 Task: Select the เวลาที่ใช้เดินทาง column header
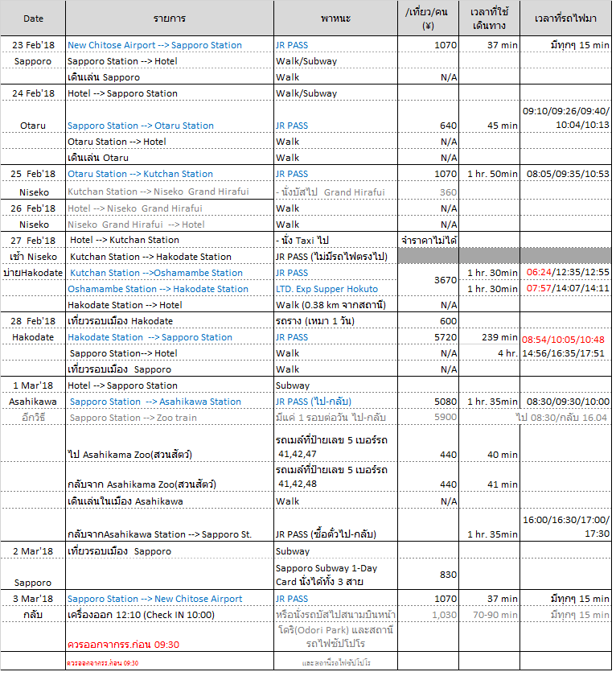point(490,18)
